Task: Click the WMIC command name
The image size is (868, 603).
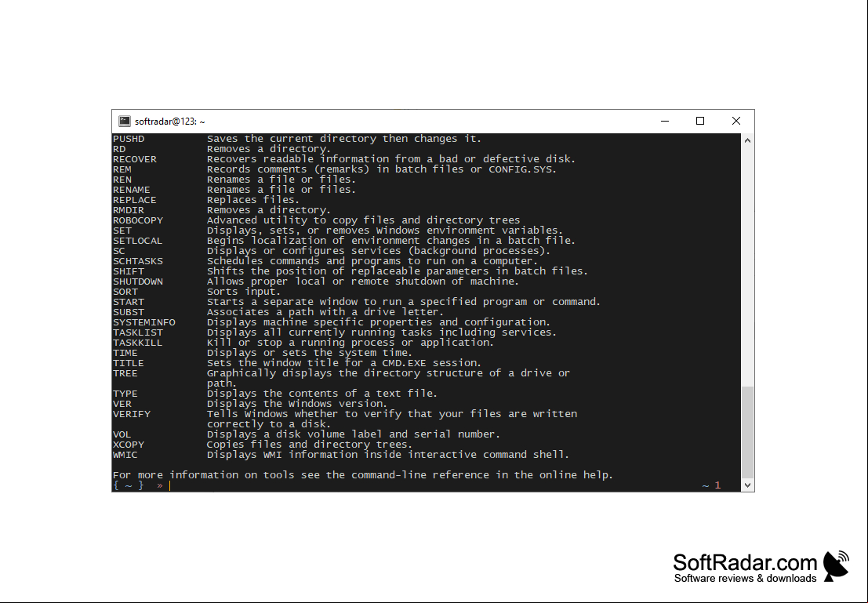Action: click(x=125, y=455)
